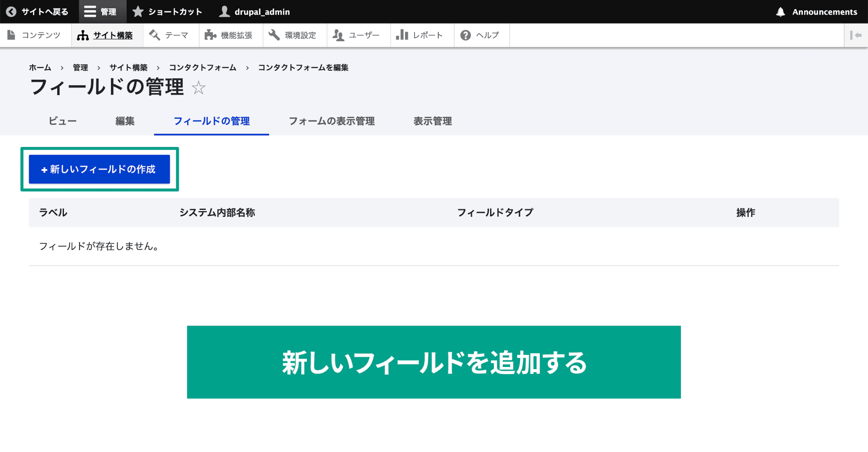Image resolution: width=868 pixels, height=452 pixels.
Task: Select the フィールドの管理 tab
Action: pos(211,121)
